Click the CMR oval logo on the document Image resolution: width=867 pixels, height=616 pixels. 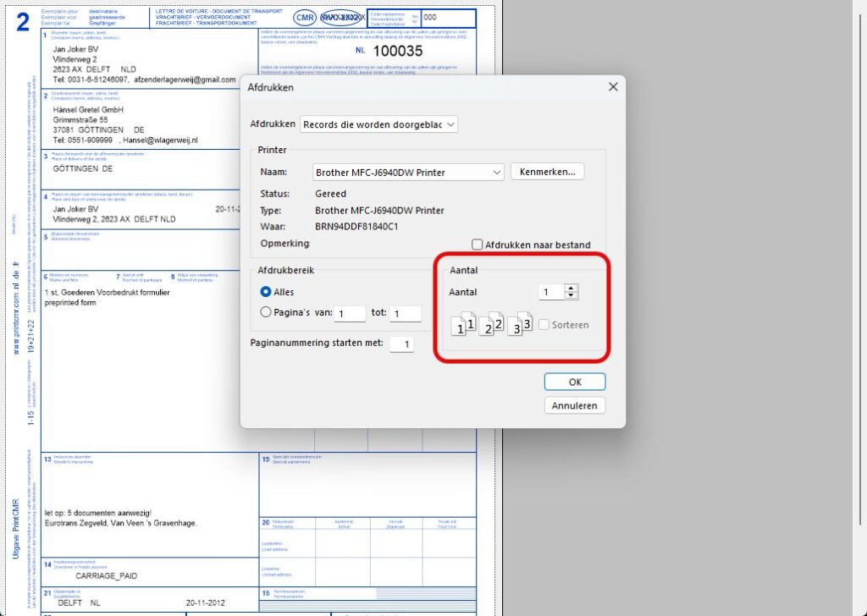click(304, 17)
